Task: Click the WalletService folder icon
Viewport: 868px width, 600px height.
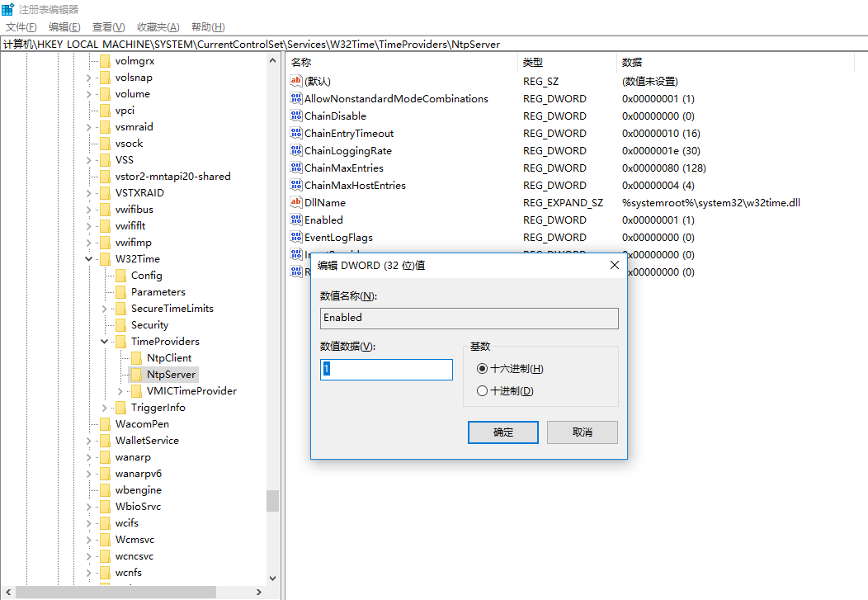Action: (105, 441)
